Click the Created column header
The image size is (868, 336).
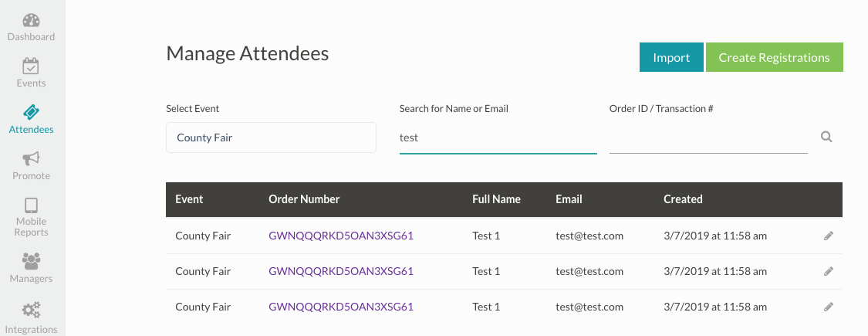coord(683,199)
